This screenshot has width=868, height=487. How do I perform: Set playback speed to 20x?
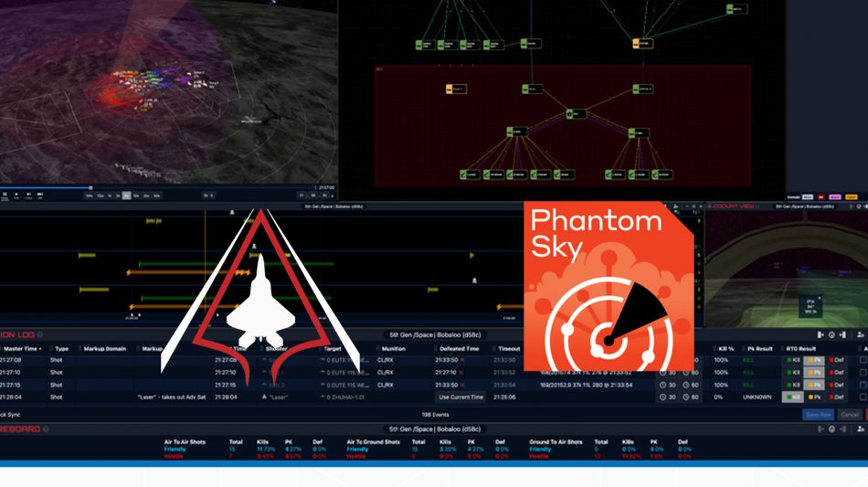click(x=146, y=196)
